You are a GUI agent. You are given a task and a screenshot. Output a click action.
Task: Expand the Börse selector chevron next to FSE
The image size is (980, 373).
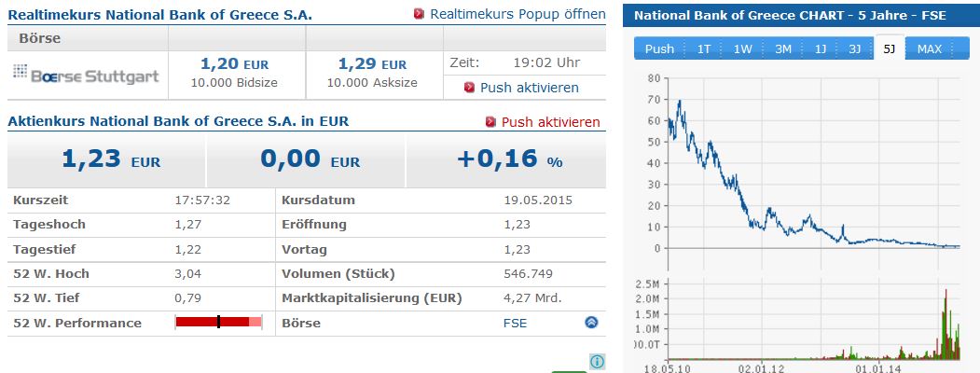tap(591, 323)
